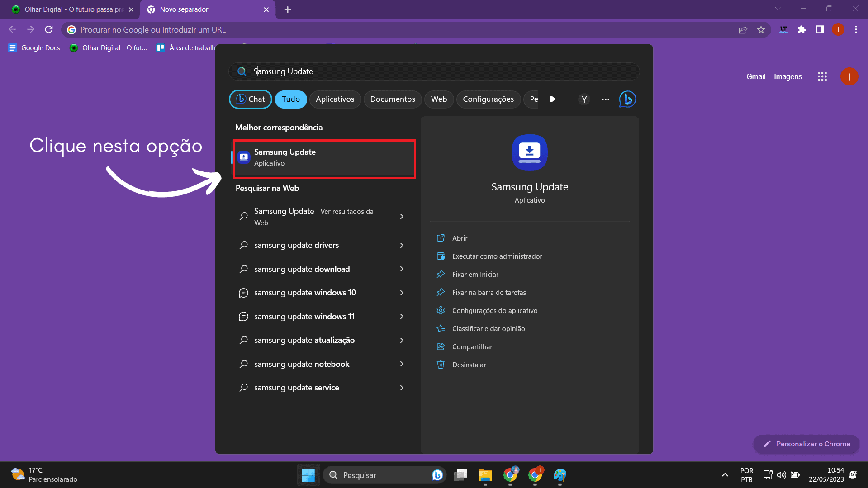The height and width of the screenshot is (488, 868).
Task: Expand samsung update drivers chevron
Action: 402,245
